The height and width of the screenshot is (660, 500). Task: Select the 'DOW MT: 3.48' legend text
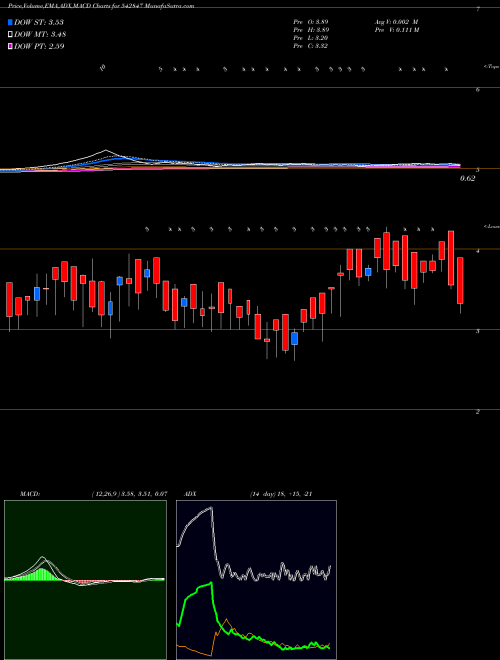40,35
